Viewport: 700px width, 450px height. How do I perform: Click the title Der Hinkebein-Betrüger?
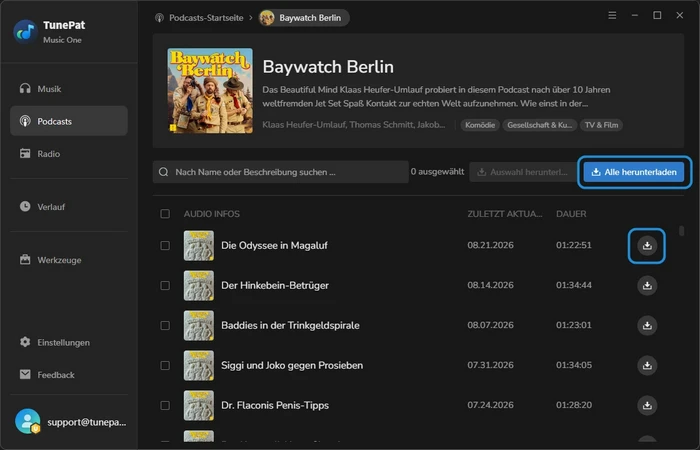point(275,285)
